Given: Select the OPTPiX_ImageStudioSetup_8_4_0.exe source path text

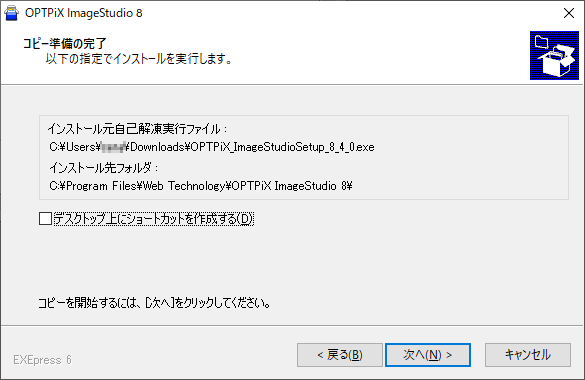Looking at the screenshot, I should tap(212, 147).
